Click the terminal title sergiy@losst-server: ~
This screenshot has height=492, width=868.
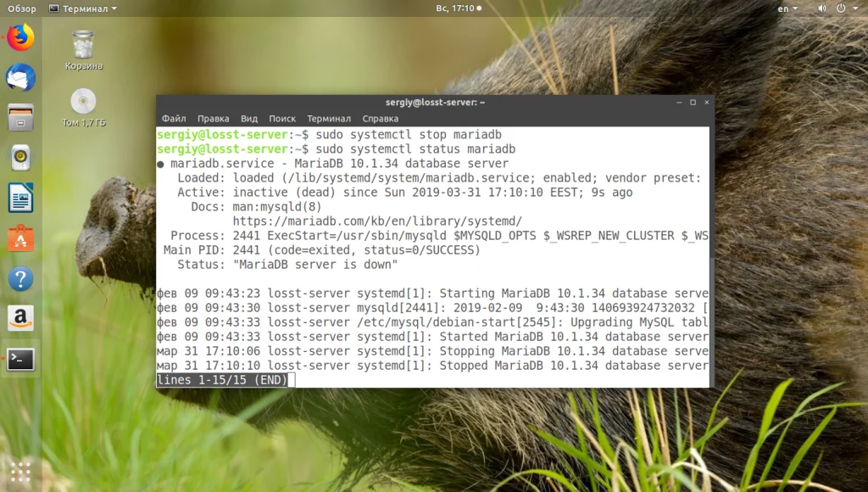tap(435, 103)
